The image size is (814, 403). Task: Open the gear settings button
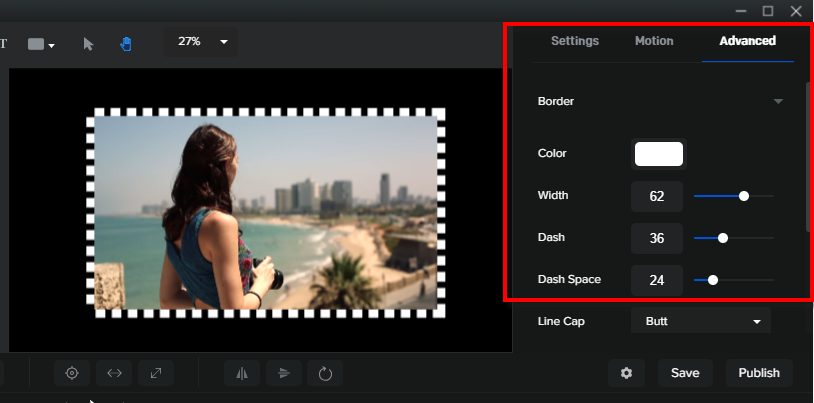point(627,373)
